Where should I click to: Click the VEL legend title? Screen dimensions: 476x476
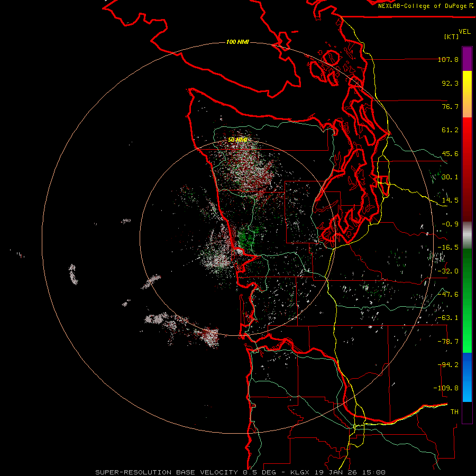(464, 32)
